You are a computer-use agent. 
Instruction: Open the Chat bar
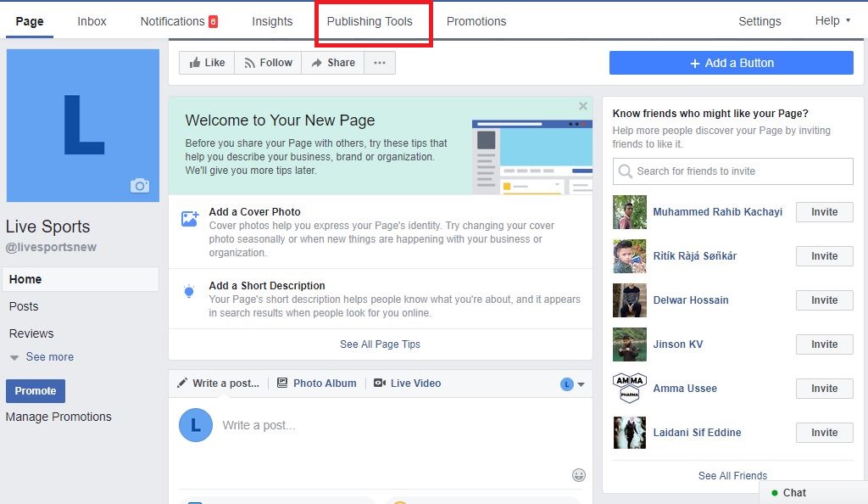tap(813, 492)
